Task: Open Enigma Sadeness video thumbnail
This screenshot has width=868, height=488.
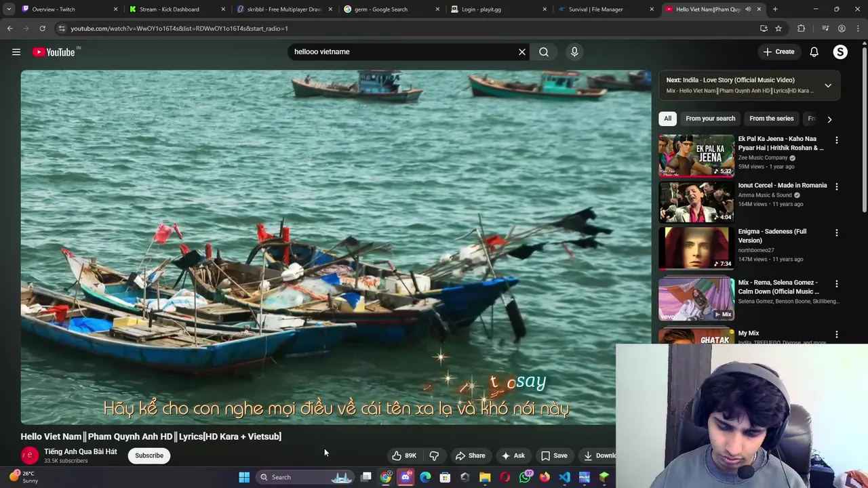Action: click(696, 247)
